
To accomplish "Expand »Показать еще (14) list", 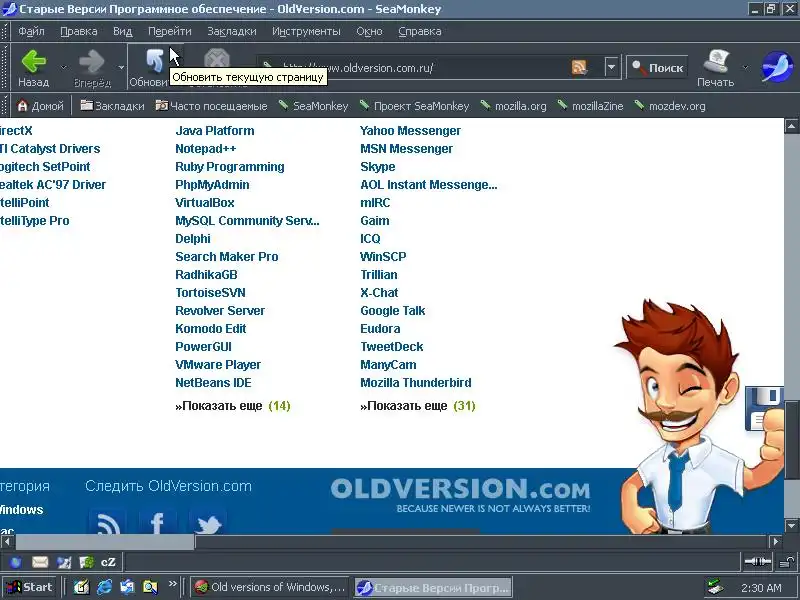I will coord(233,406).
